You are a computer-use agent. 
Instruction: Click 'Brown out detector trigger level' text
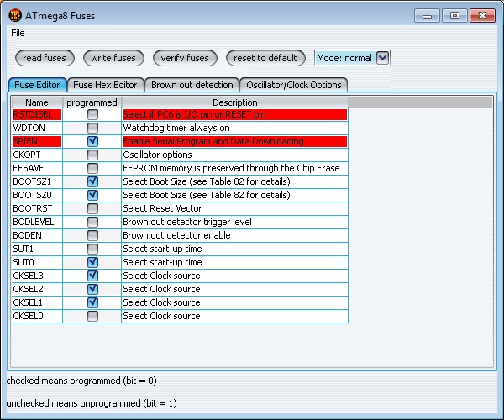[187, 222]
